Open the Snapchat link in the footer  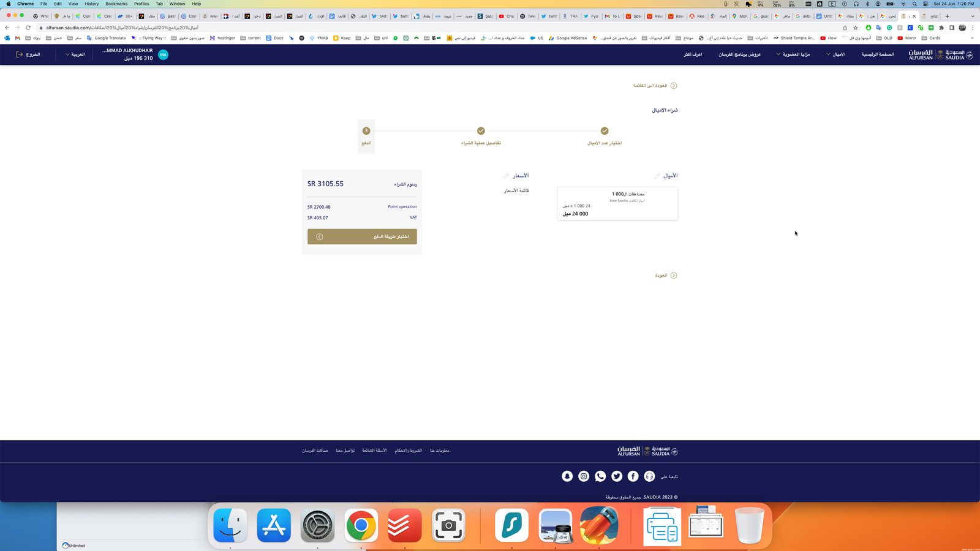(567, 476)
